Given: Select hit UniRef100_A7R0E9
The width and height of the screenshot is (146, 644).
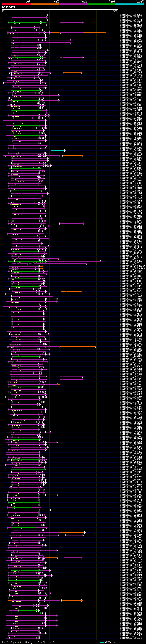Looking at the screenshot, I should 131,30.
